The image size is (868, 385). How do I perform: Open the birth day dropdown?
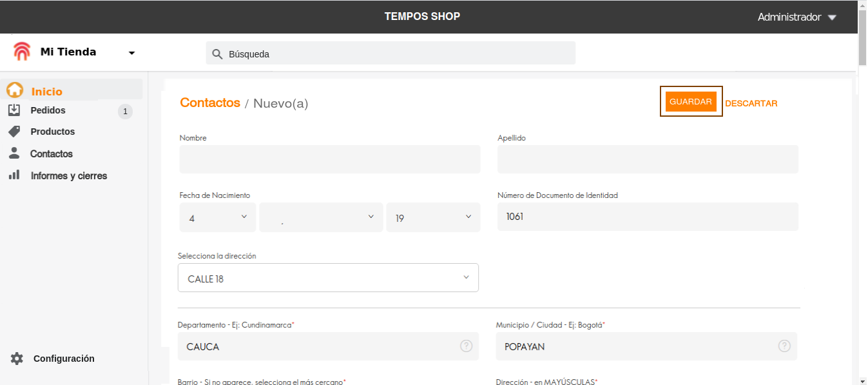coord(217,217)
